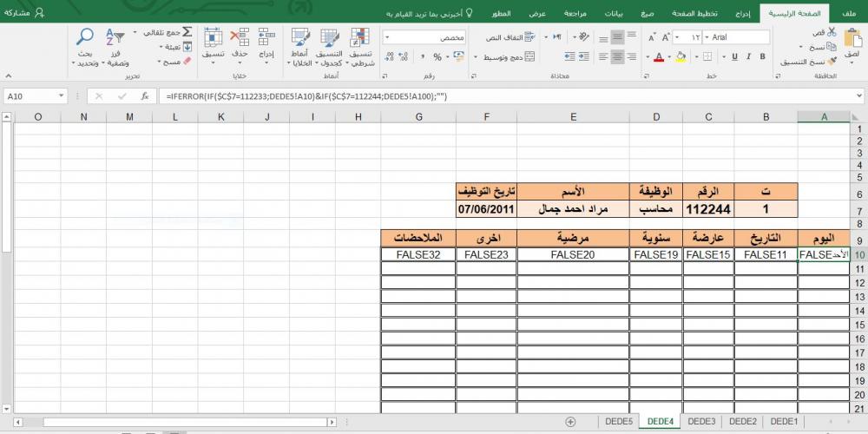Screen dimensions: 868x434
Task: Add a new sheet with plus button
Action: pyautogui.click(x=570, y=421)
